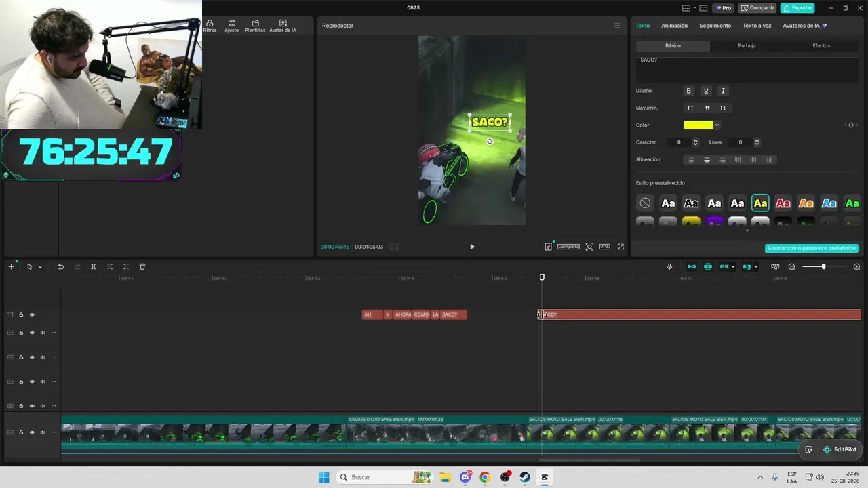868x488 pixels.
Task: Set the text to all uppercase (TT)
Action: click(690, 108)
